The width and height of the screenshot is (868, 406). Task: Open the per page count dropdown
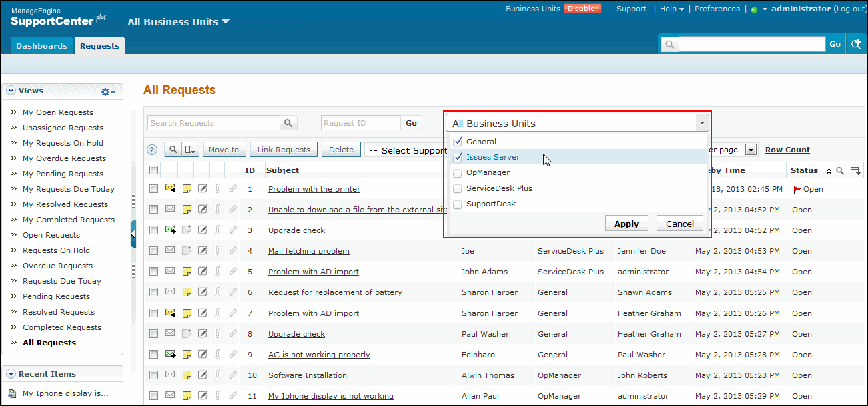(x=751, y=150)
